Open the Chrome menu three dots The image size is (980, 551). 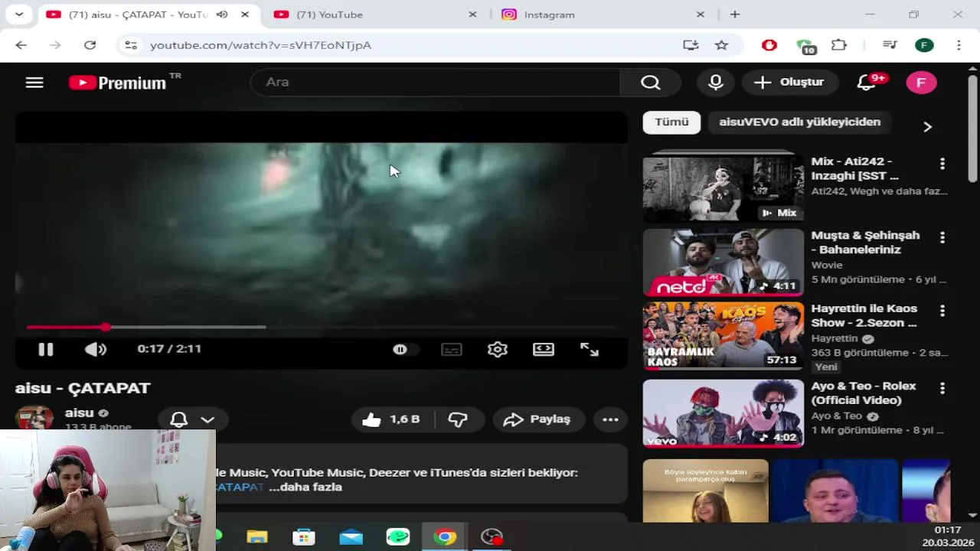click(959, 45)
